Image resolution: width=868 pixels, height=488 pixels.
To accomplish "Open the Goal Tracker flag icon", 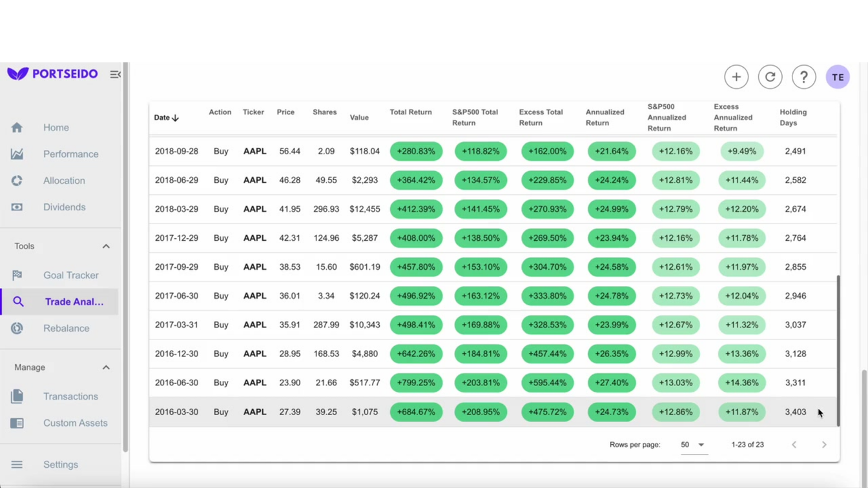I will 17,275.
